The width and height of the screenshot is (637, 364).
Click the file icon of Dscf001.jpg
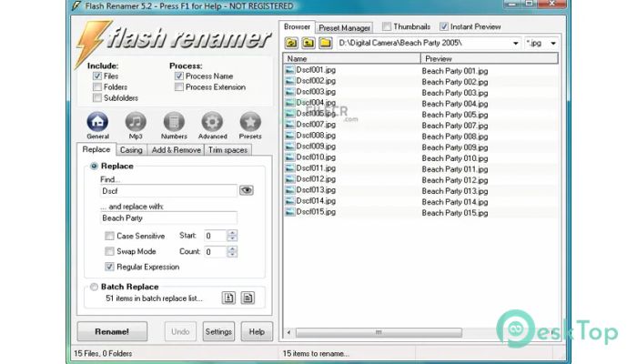[289, 70]
